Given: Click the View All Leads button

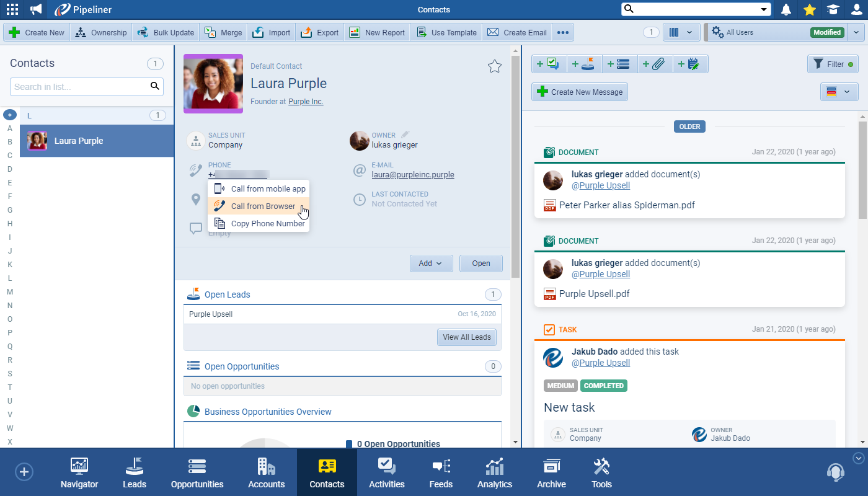Looking at the screenshot, I should tap(466, 337).
